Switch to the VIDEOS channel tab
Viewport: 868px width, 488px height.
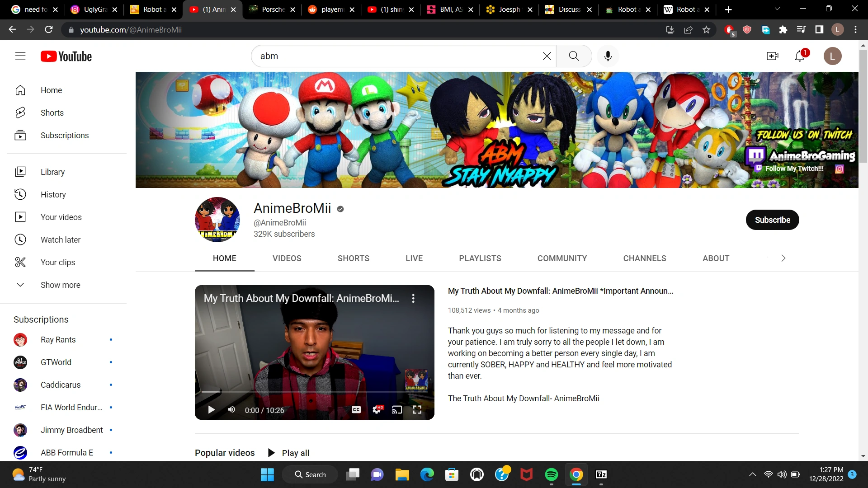click(287, 258)
